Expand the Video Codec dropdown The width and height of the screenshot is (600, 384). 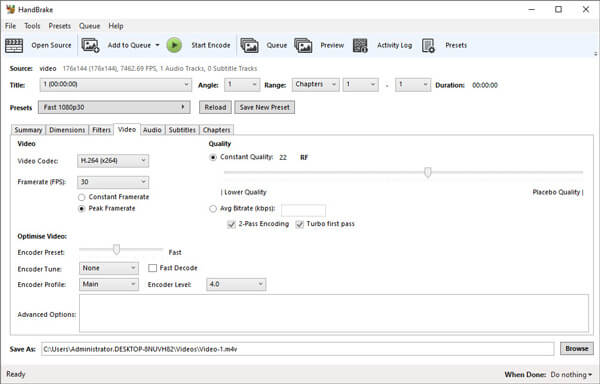(113, 161)
